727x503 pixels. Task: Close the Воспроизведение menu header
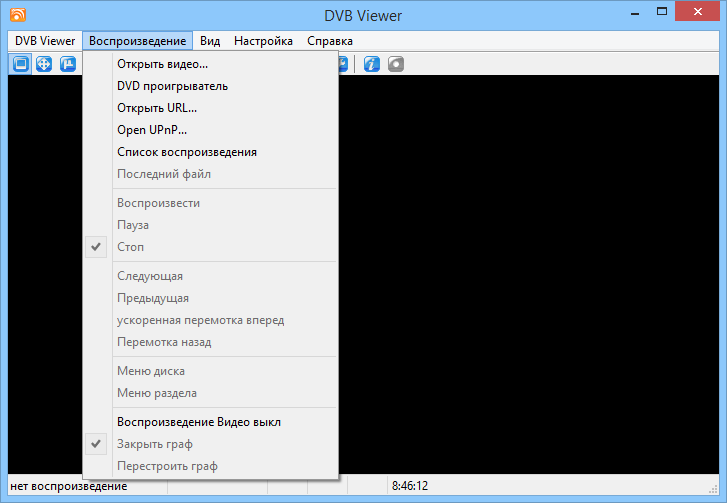click(x=138, y=41)
